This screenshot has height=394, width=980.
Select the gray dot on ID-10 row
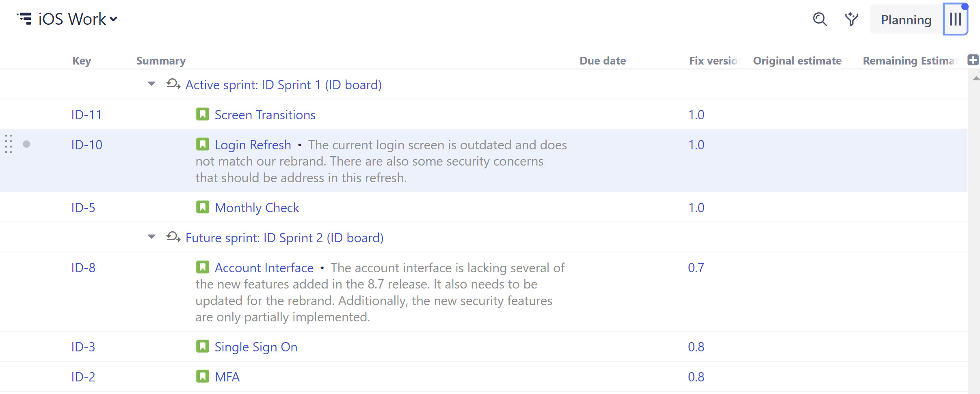point(26,144)
